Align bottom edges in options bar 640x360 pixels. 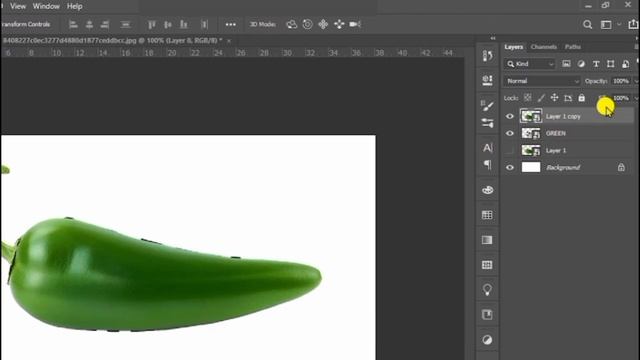pos(184,24)
